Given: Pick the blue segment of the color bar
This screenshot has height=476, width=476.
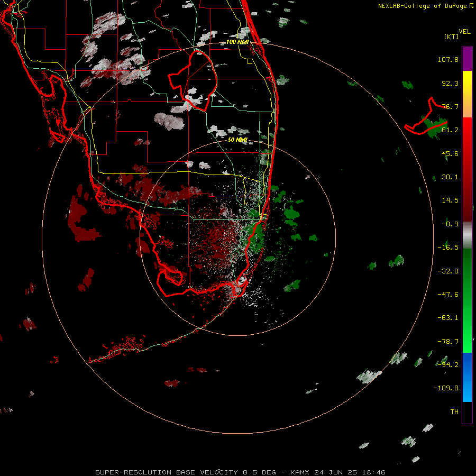Looking at the screenshot, I should point(467,377).
